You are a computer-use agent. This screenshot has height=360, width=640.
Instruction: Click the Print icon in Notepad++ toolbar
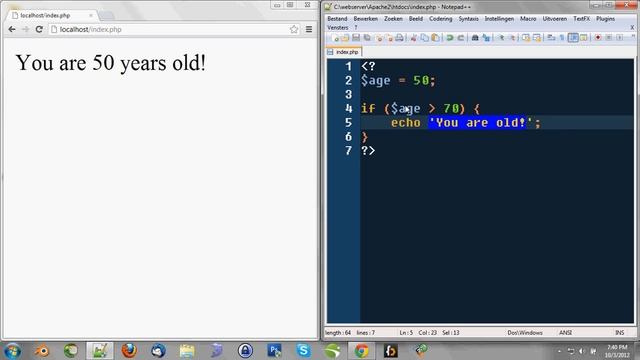point(400,38)
